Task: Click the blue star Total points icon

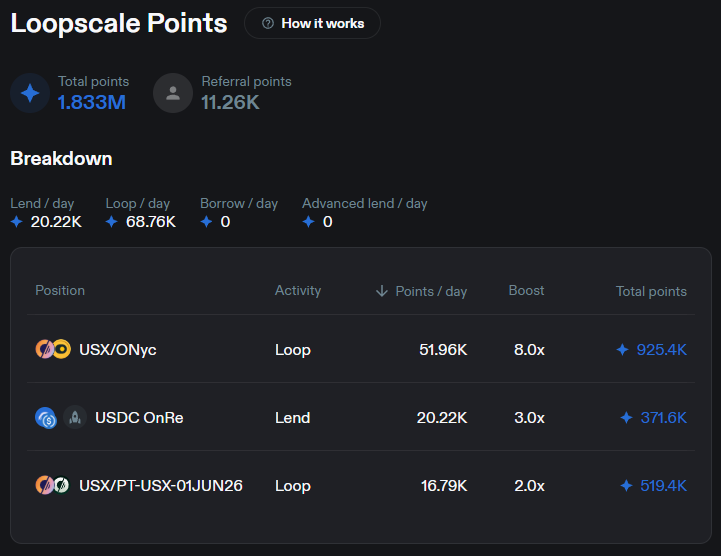Action: coord(30,93)
